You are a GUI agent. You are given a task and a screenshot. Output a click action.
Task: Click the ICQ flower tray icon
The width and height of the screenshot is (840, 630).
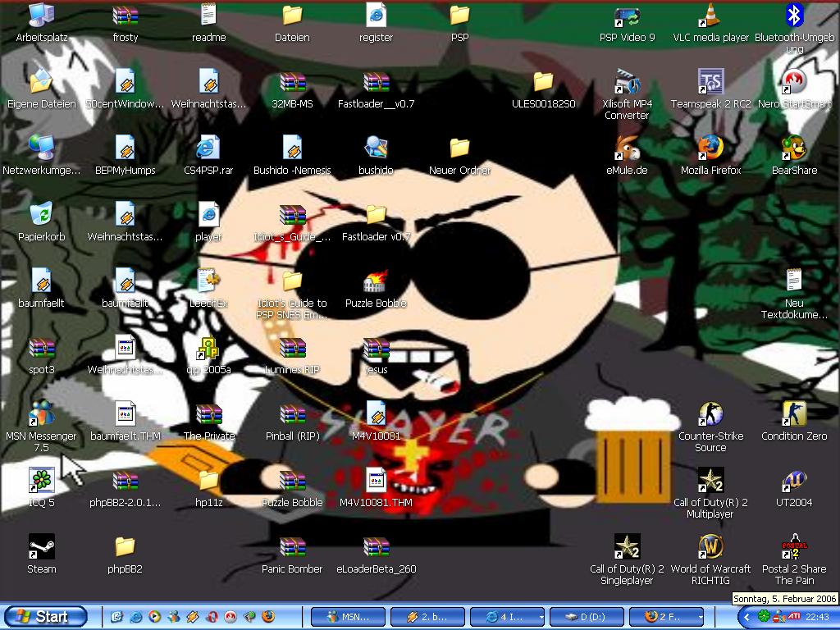[764, 617]
